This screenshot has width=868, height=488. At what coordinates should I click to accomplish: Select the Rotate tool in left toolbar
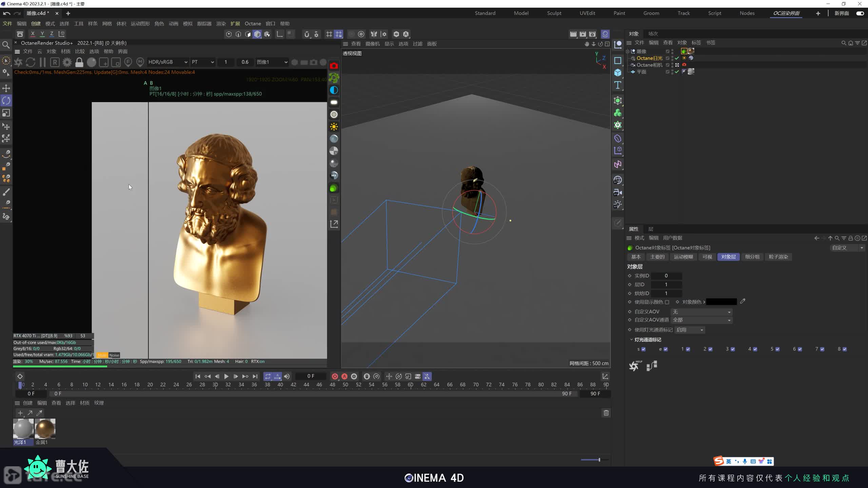(x=6, y=101)
